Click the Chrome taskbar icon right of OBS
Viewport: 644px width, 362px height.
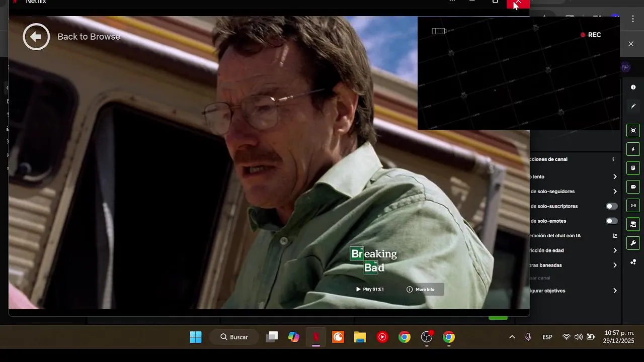(449, 337)
